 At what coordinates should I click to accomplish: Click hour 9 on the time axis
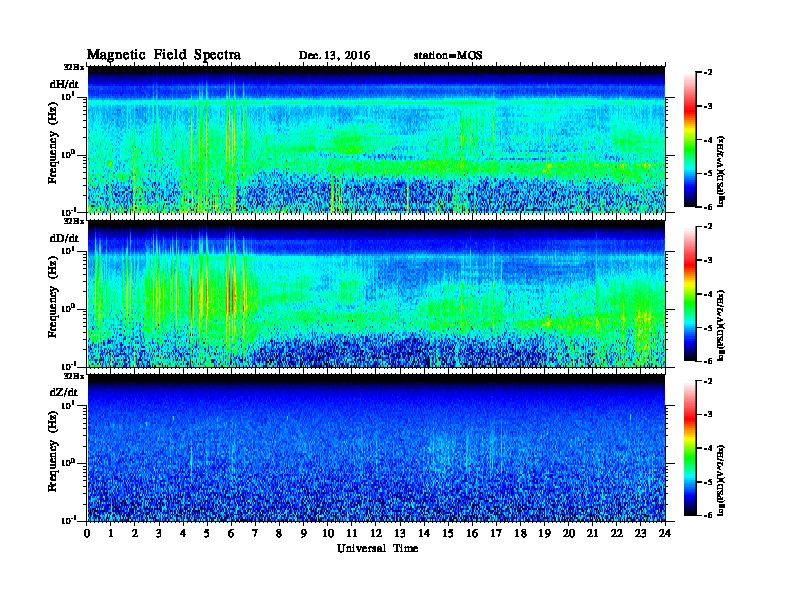tap(304, 534)
